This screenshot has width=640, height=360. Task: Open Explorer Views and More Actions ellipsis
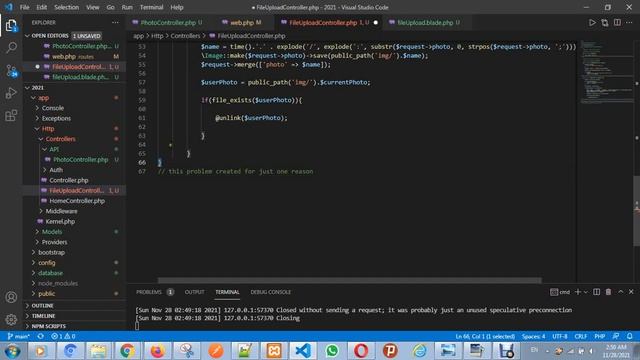click(116, 22)
